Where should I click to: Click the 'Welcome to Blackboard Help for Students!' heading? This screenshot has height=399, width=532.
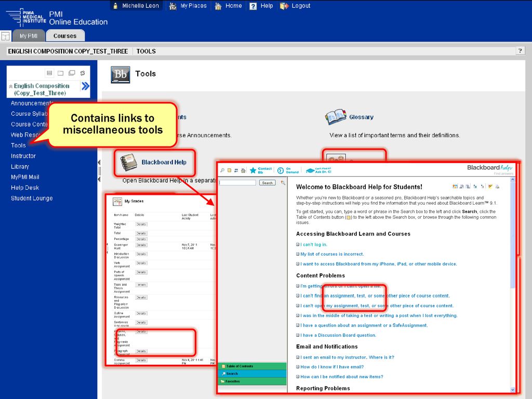[x=360, y=187]
